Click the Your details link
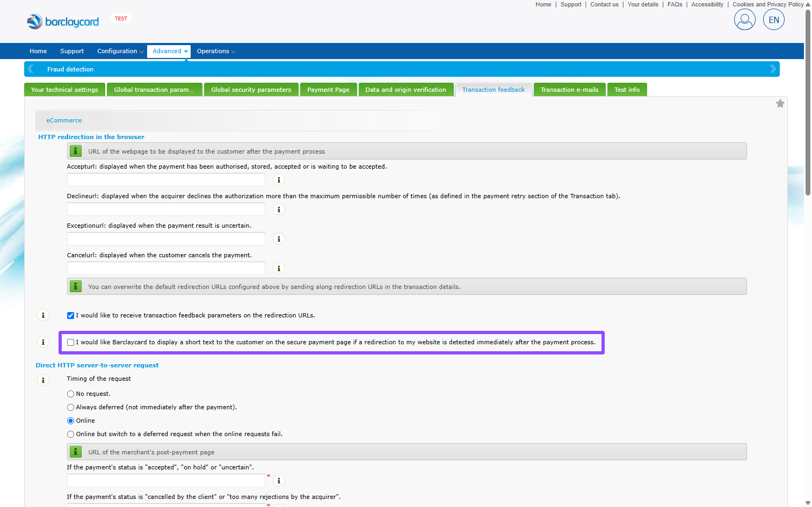Screen dimensions: 812x507 tap(643, 4)
